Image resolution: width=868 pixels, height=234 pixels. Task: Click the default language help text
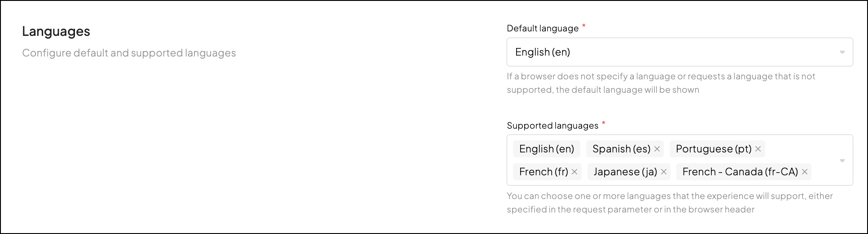(661, 83)
